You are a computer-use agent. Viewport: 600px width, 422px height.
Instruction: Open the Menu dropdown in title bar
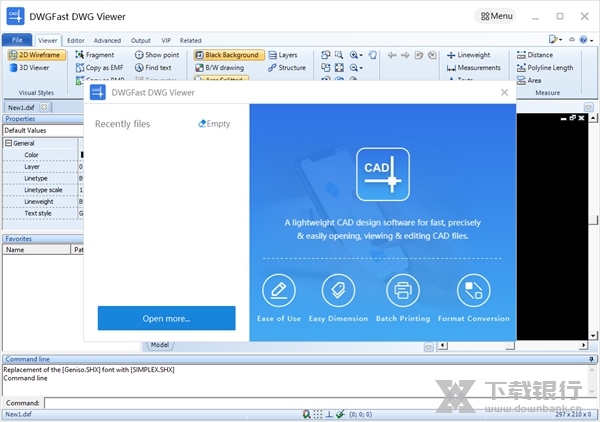(497, 16)
